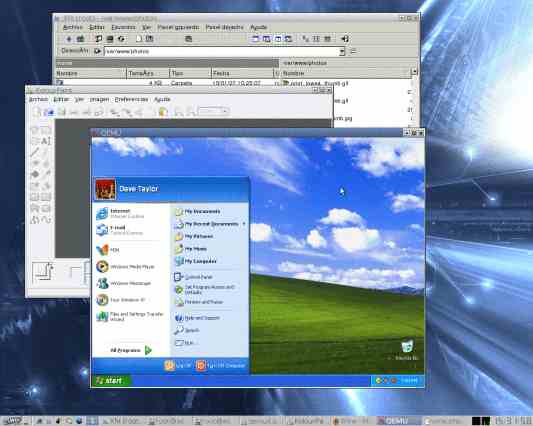The image size is (533, 426).
Task: Open Windows Messenger in start menu
Action: click(123, 283)
